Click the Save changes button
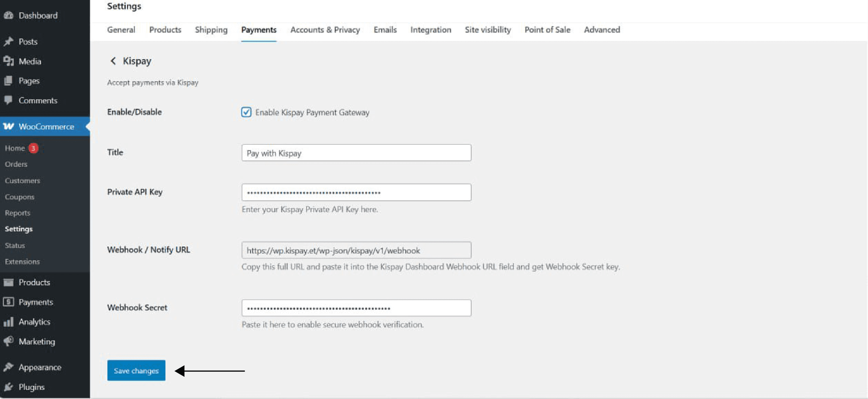868x399 pixels. tap(136, 370)
